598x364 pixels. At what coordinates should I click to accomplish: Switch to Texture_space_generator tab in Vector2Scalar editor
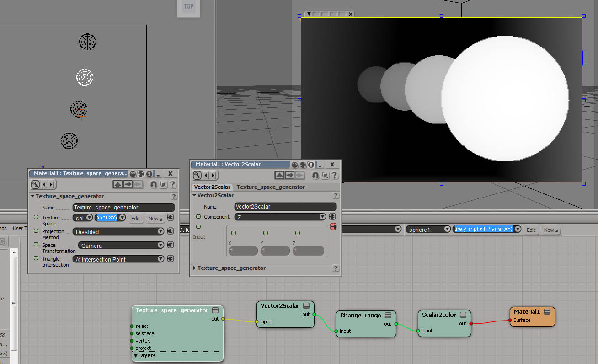[x=271, y=187]
